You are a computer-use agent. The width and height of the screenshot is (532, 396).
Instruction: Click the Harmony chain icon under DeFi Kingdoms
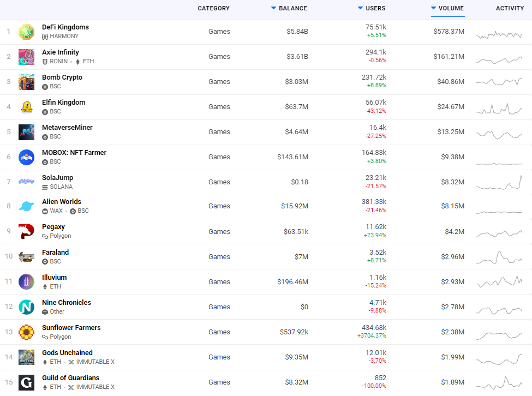45,37
